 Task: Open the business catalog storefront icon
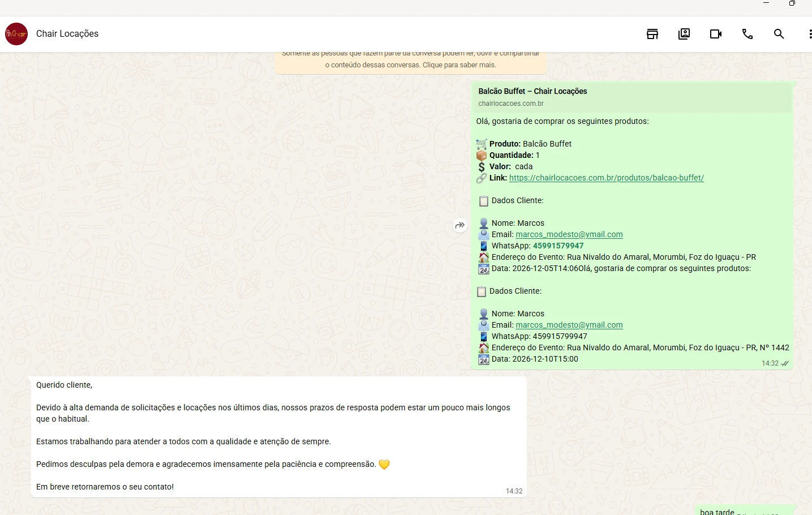pos(652,34)
